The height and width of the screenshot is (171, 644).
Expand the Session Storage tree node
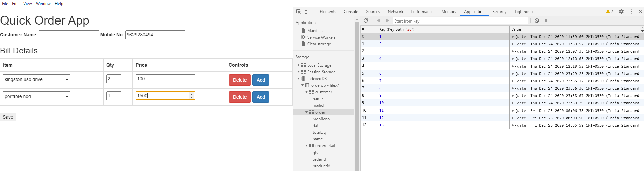(x=298, y=72)
